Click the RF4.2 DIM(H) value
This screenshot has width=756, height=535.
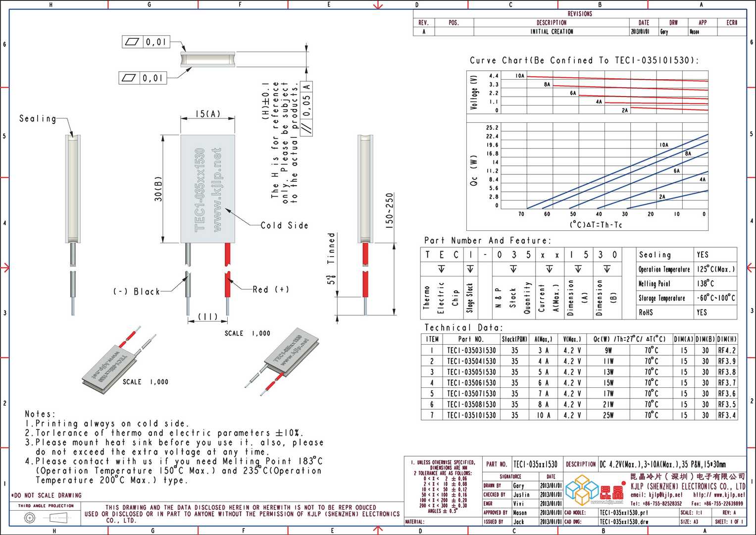pos(727,350)
